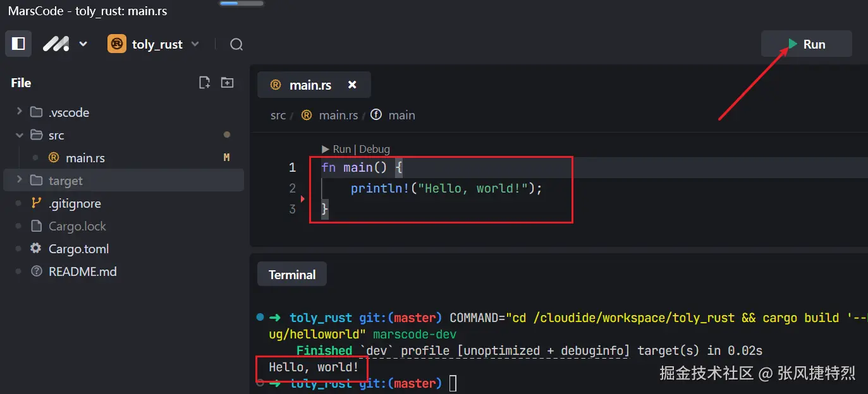Switch to the Terminal tab
Viewport: 868px width, 394px height.
click(x=292, y=275)
